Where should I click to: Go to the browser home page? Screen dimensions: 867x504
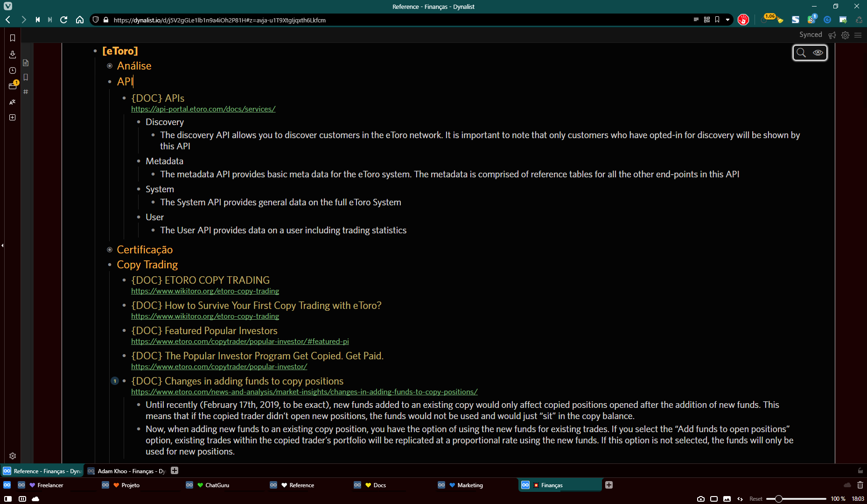(x=80, y=20)
